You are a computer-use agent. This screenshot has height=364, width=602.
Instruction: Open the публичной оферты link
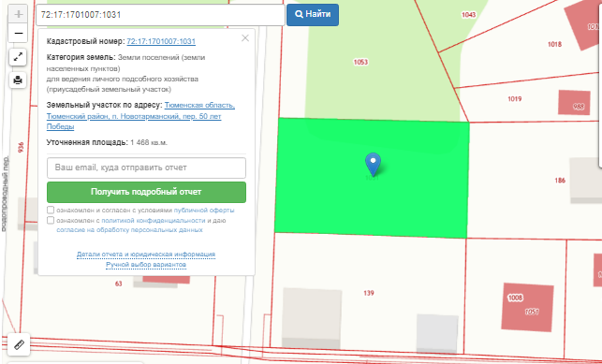[x=204, y=211]
